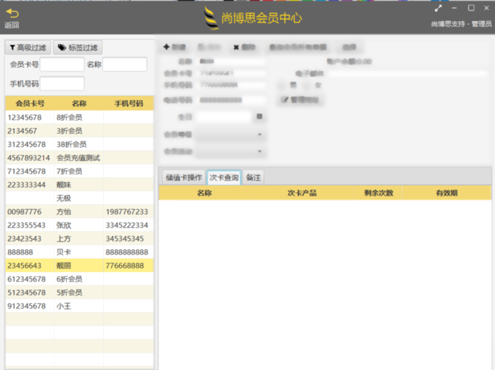Select the 方怡 member row

click(x=79, y=212)
